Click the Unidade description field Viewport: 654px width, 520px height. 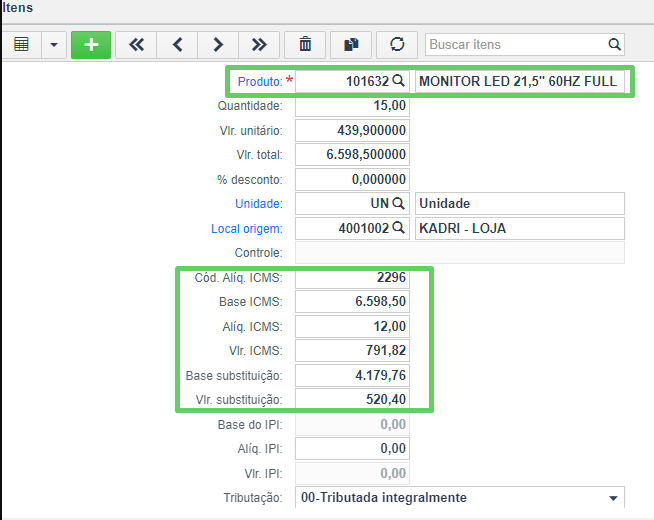click(x=520, y=203)
